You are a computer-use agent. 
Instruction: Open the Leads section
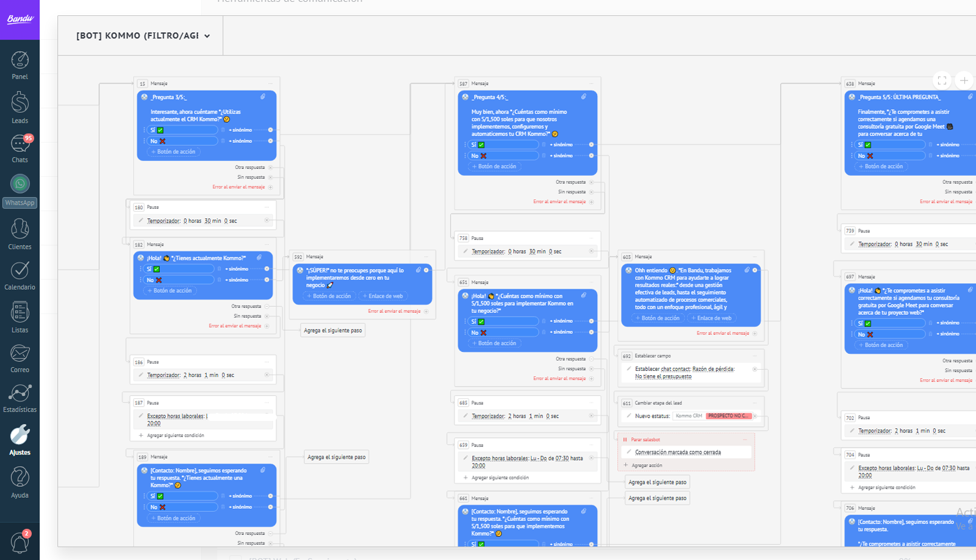(x=20, y=107)
